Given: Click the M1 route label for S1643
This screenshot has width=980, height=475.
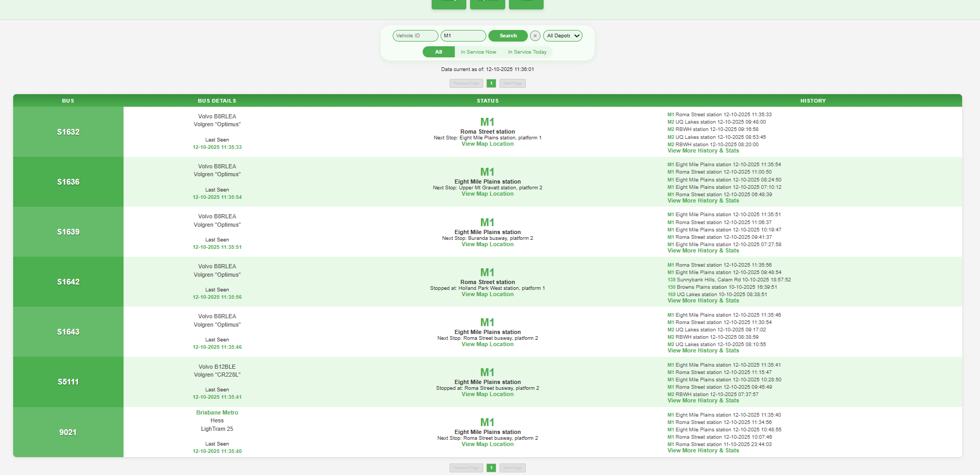Looking at the screenshot, I should pos(487,322).
